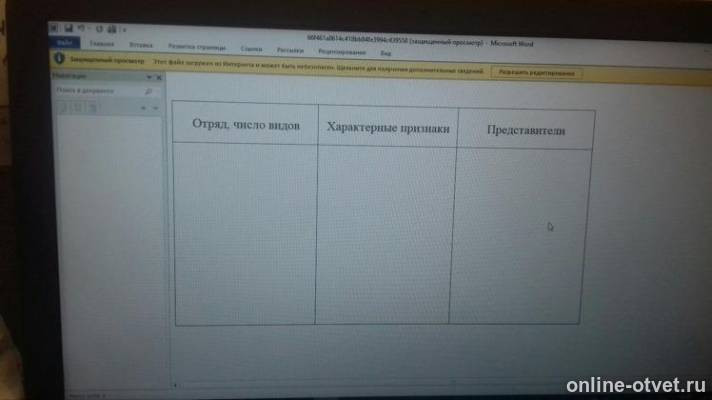The width and height of the screenshot is (712, 400).
Task: Click empty cell under Представители
Action: coord(520,236)
